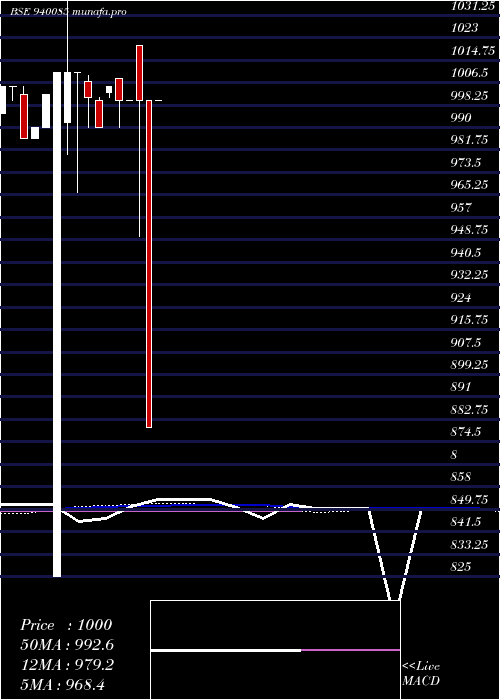
Task: Select the 948.75 price axis label
Action: (469, 230)
